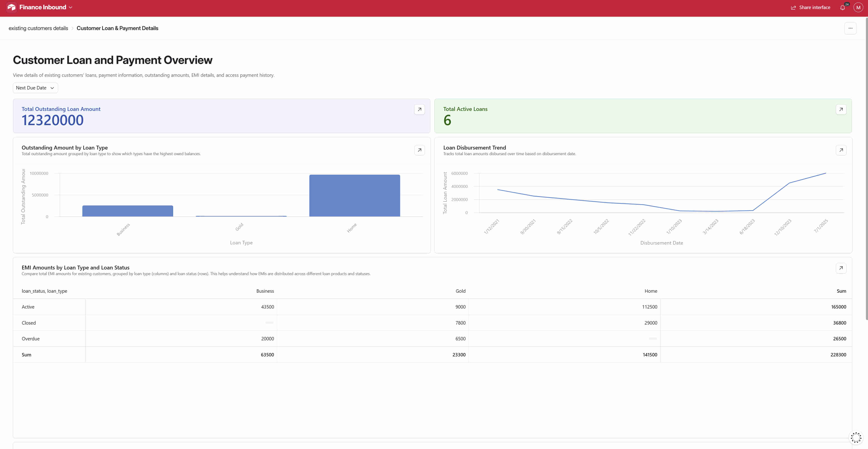
Task: Open the user account avatar M
Action: [x=858, y=7]
